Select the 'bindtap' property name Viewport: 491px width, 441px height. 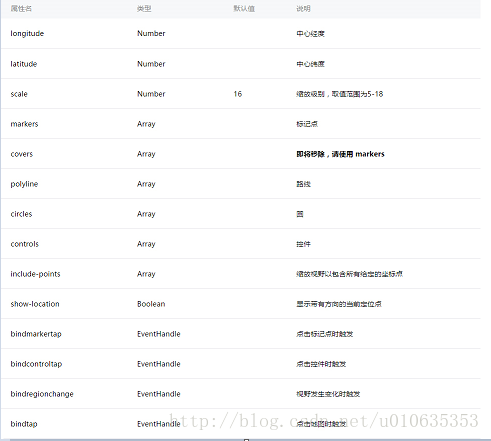coord(24,424)
